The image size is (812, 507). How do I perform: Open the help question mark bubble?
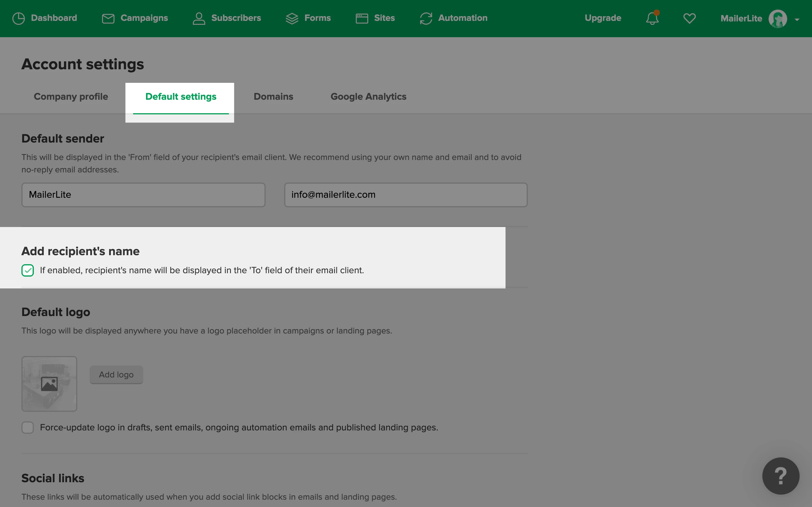tap(780, 475)
